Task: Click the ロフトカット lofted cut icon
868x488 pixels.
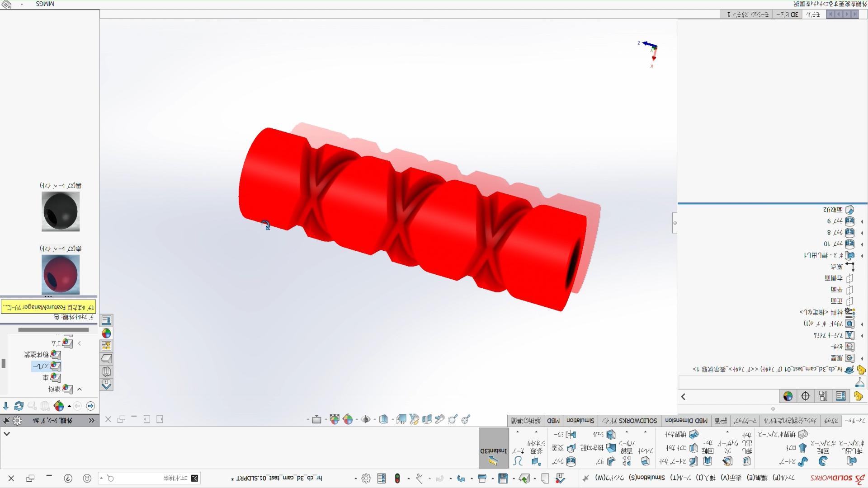Action: coord(693,448)
